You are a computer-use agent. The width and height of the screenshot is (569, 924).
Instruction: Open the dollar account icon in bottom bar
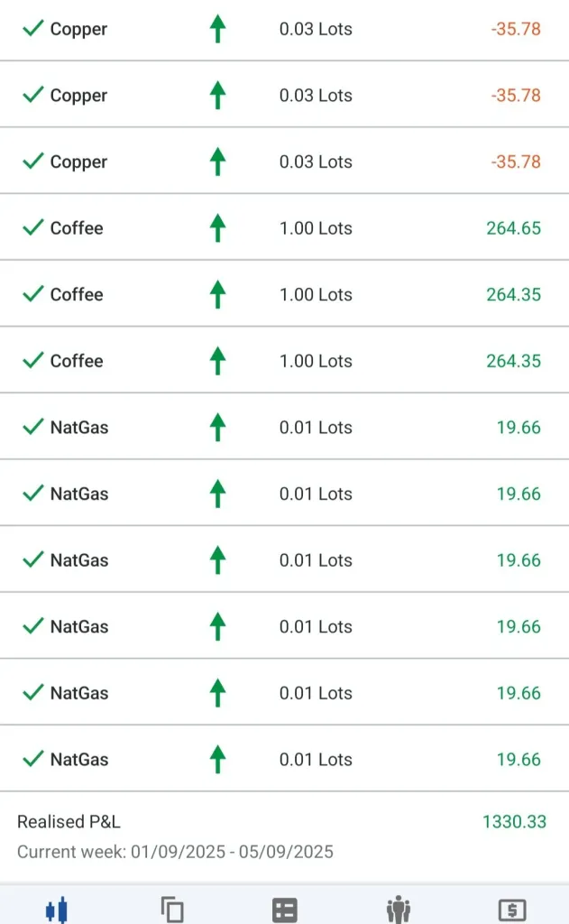(512, 909)
